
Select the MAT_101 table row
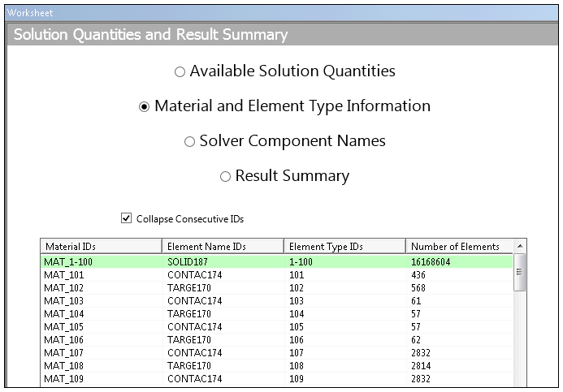click(276, 274)
